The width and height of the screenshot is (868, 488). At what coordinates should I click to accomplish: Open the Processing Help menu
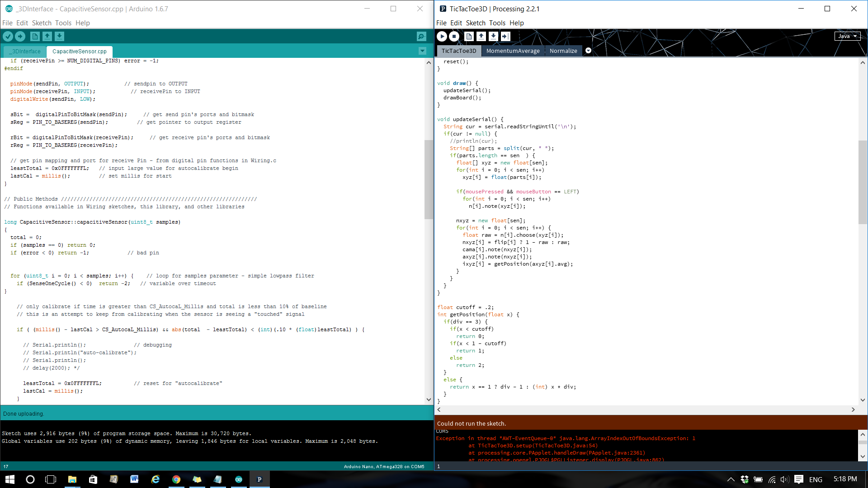tap(517, 23)
